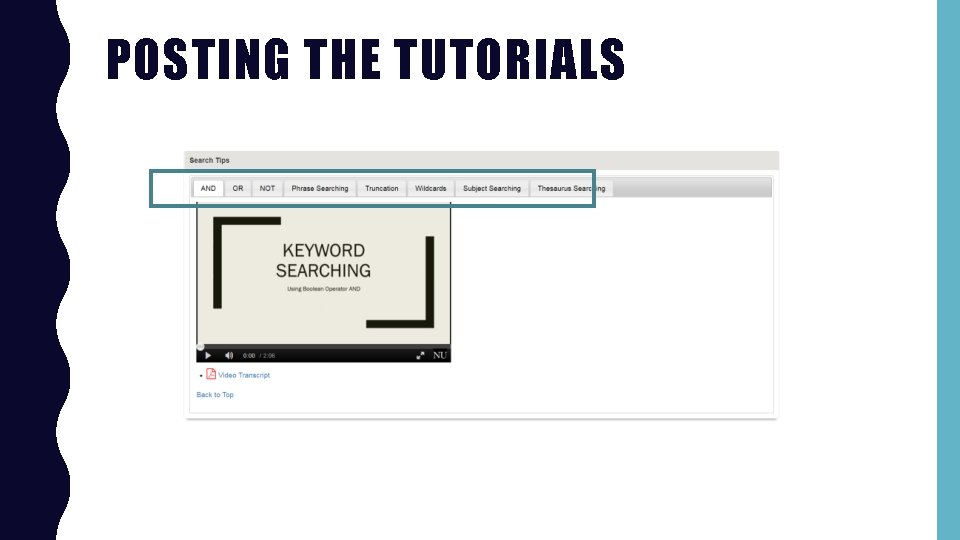Switch to the NOT tab
Screen dimensions: 960x540
[x=267, y=189]
